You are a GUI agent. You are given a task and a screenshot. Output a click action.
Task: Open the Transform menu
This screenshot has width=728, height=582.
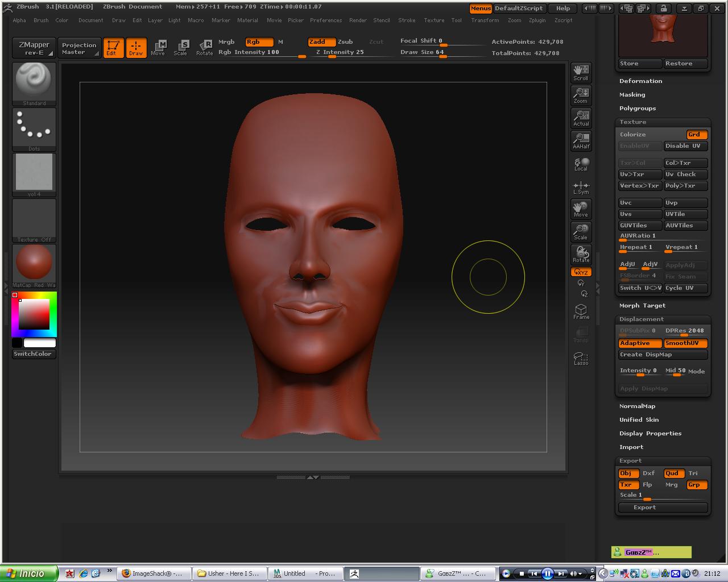coord(485,20)
